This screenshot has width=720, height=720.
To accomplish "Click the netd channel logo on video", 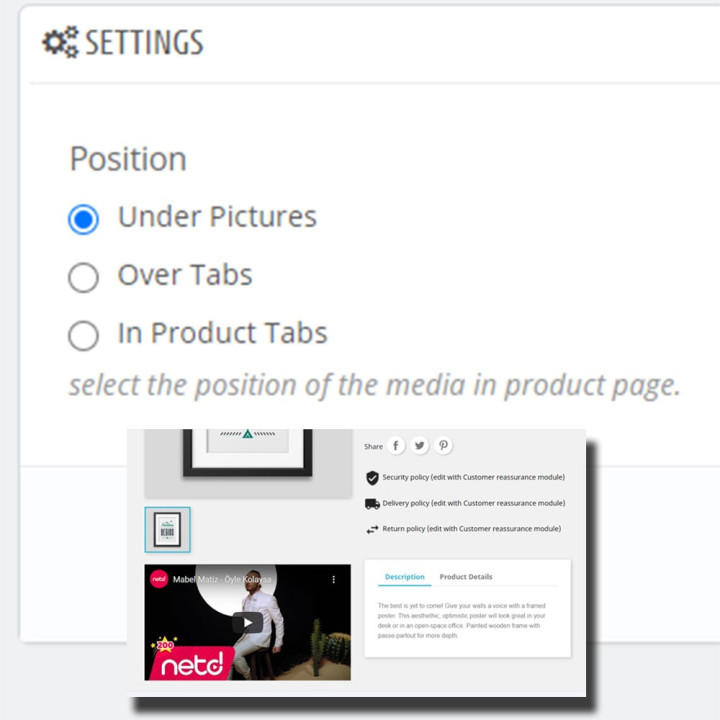I will [159, 579].
